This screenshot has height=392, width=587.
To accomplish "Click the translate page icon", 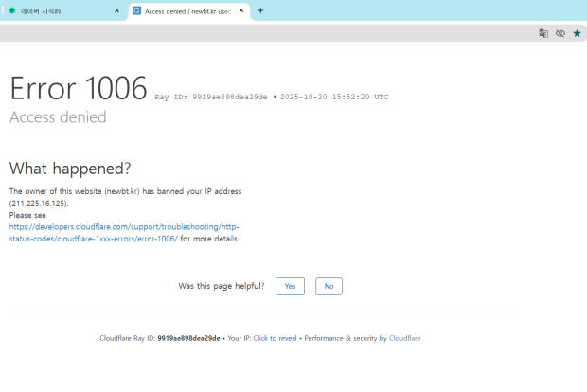I will tap(543, 33).
